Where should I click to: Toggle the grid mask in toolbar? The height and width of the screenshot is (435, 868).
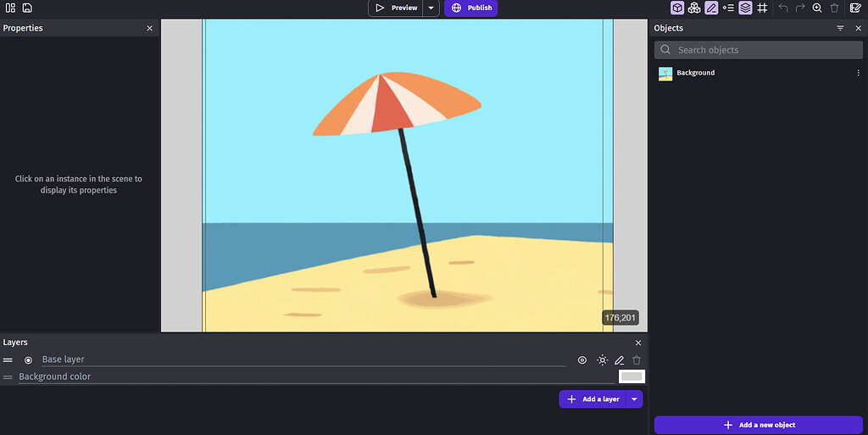[762, 8]
